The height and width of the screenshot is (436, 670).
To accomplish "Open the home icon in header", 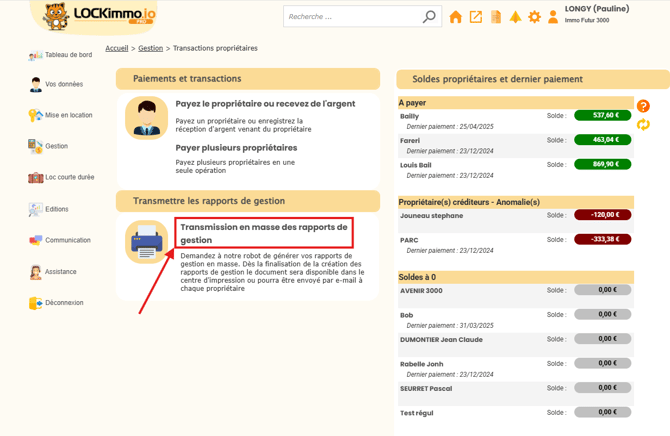I will pos(455,17).
